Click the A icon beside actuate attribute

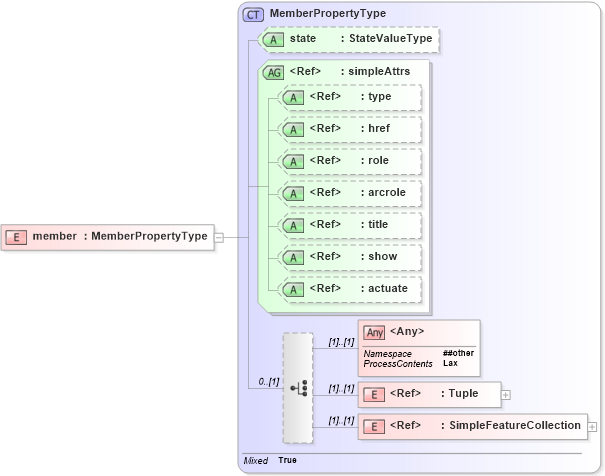pyautogui.click(x=293, y=290)
